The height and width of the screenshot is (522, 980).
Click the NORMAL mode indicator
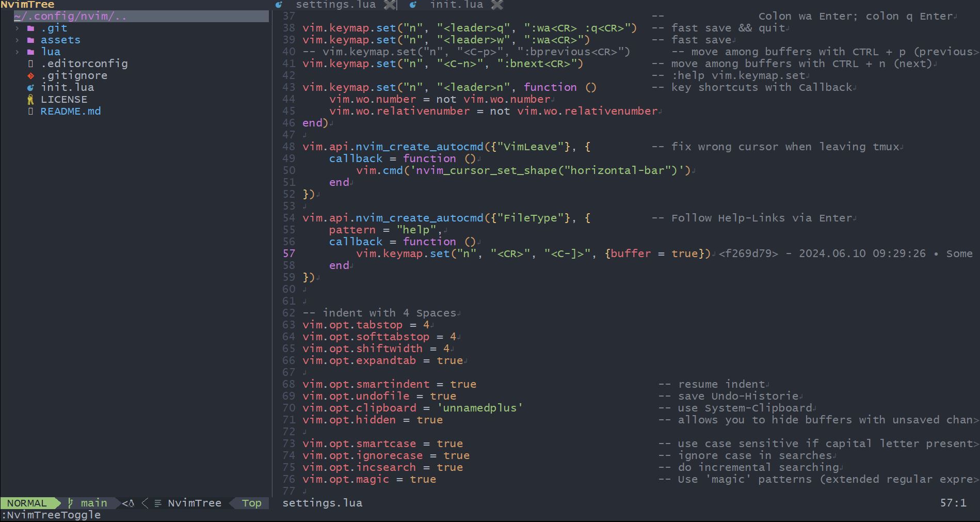tap(27, 503)
